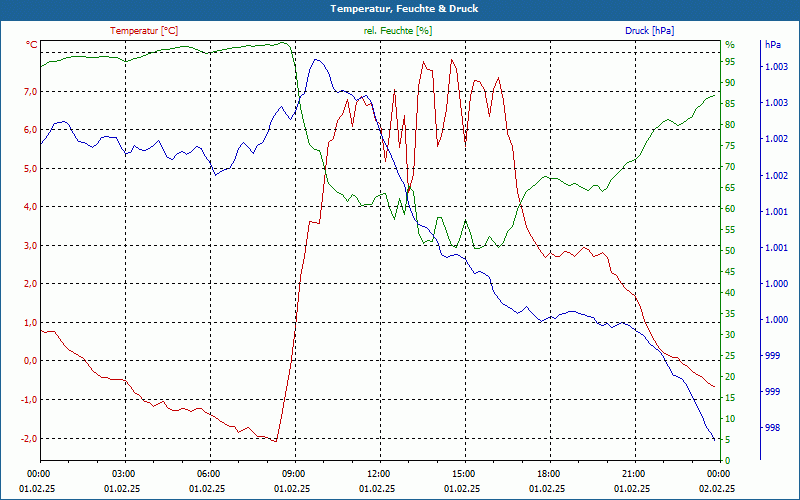This screenshot has height=500, width=800.
Task: Click the '06:00' time label
Action: 209,473
